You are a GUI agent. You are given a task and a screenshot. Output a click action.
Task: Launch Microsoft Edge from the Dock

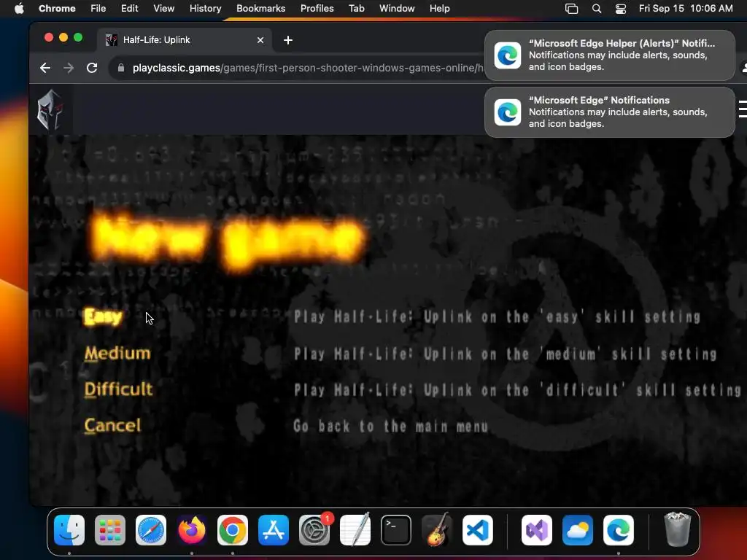[x=619, y=530]
